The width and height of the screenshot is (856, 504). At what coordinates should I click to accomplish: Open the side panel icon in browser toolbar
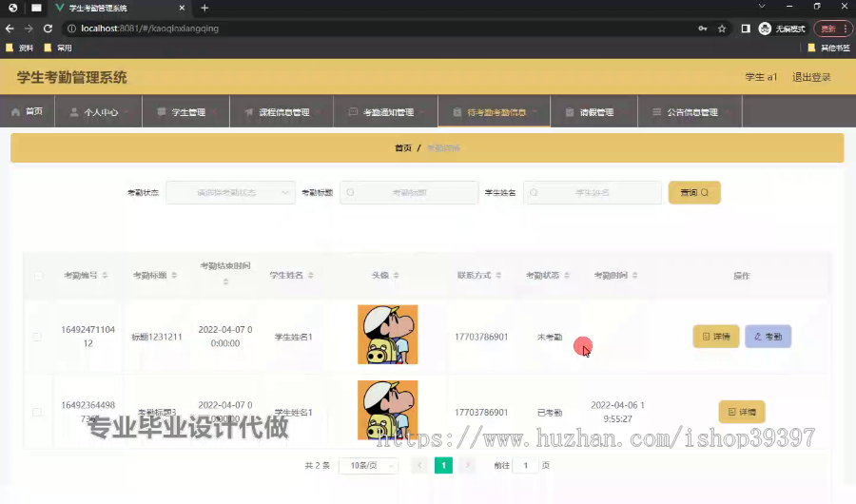click(x=746, y=29)
